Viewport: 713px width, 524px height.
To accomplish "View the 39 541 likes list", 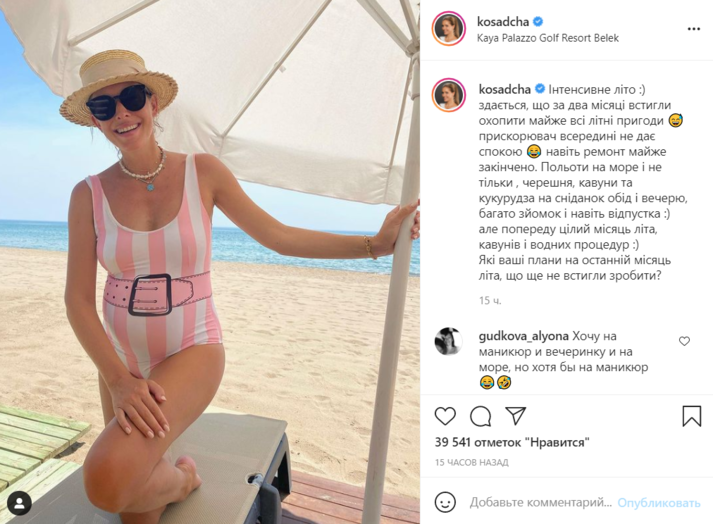I will 512,442.
